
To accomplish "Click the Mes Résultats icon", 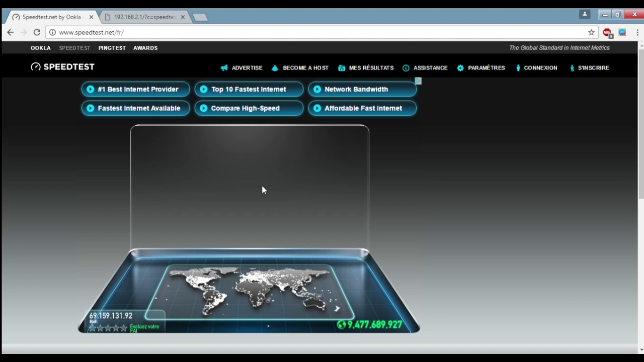I will click(342, 68).
